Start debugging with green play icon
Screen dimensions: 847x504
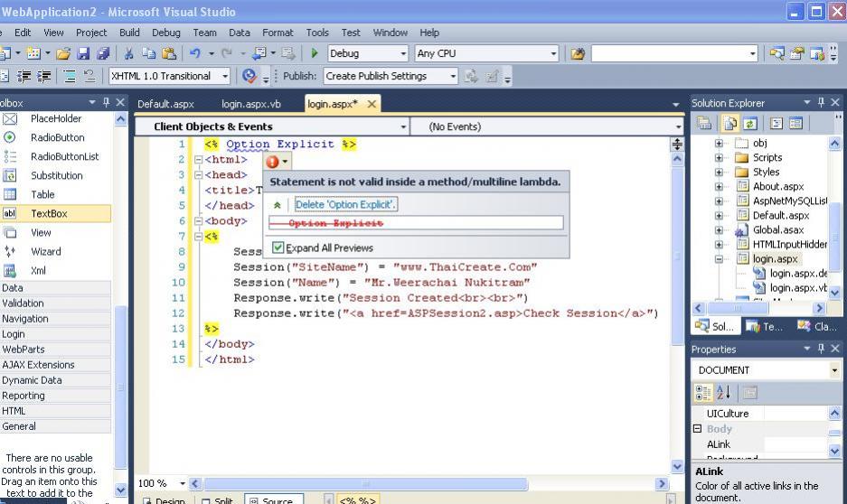tap(315, 53)
